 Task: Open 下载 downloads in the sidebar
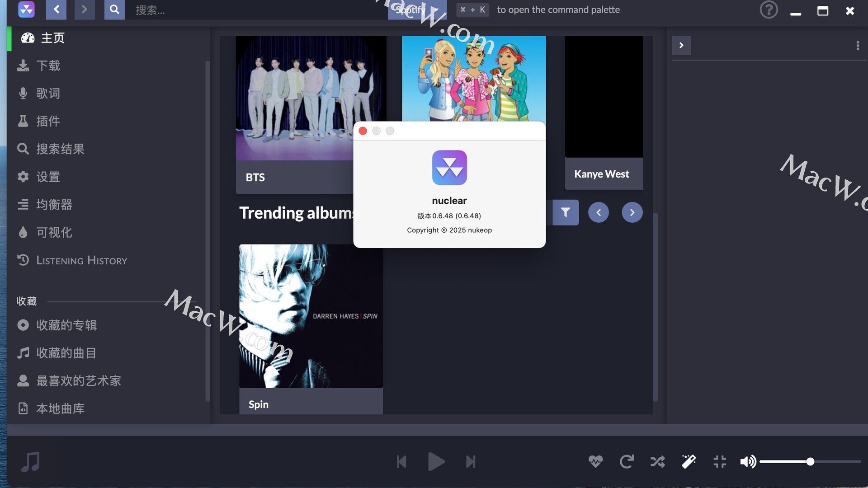click(108, 66)
